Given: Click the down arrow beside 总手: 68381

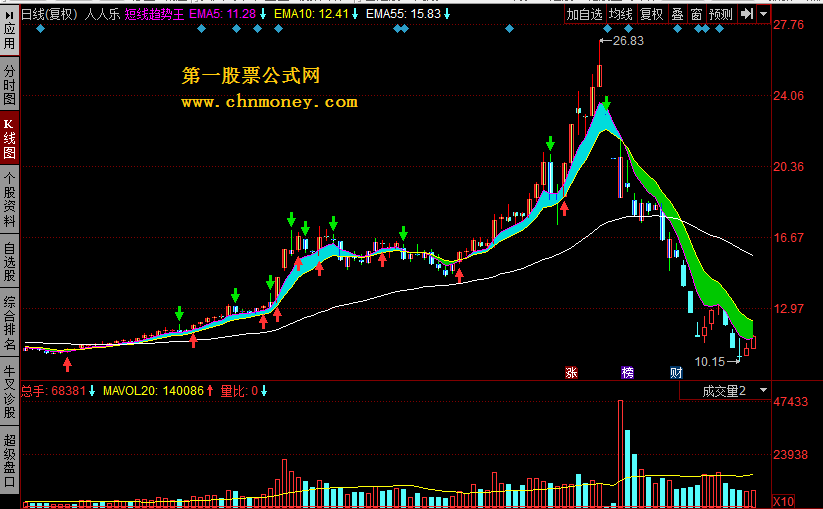Looking at the screenshot, I should [x=92, y=391].
